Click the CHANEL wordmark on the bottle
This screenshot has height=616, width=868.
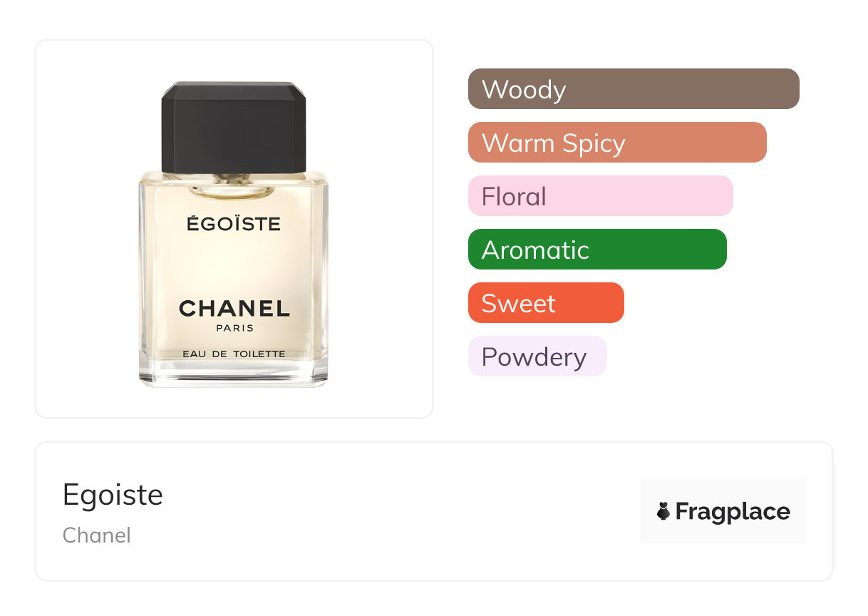tap(234, 308)
